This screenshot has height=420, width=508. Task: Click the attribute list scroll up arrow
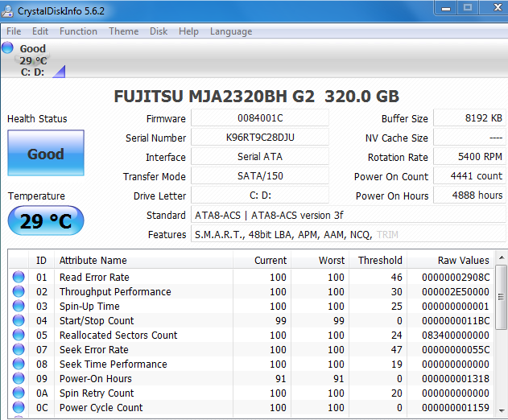(502, 257)
